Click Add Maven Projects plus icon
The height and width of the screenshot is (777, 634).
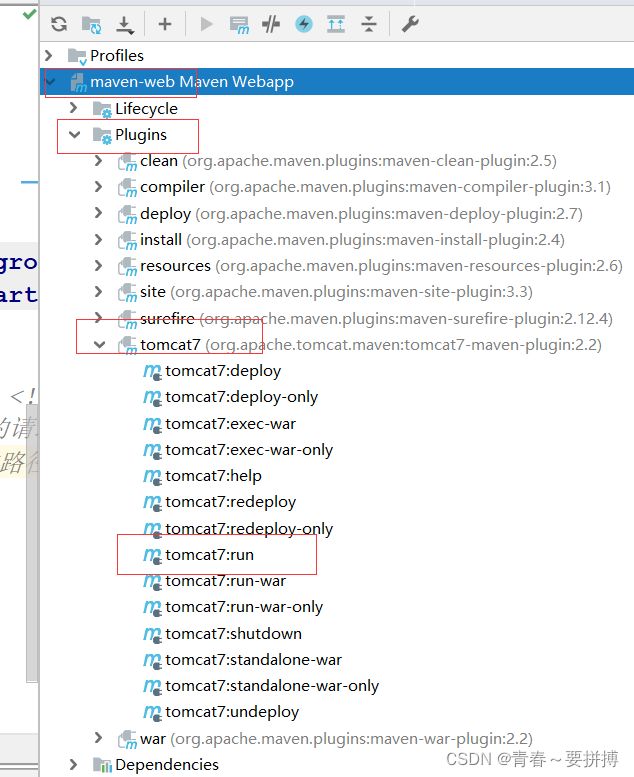pos(165,24)
